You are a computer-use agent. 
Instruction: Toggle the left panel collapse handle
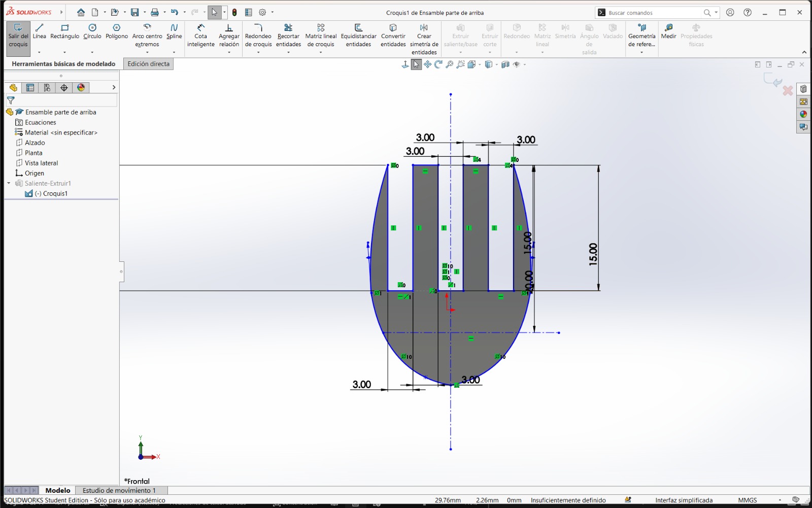pyautogui.click(x=121, y=272)
